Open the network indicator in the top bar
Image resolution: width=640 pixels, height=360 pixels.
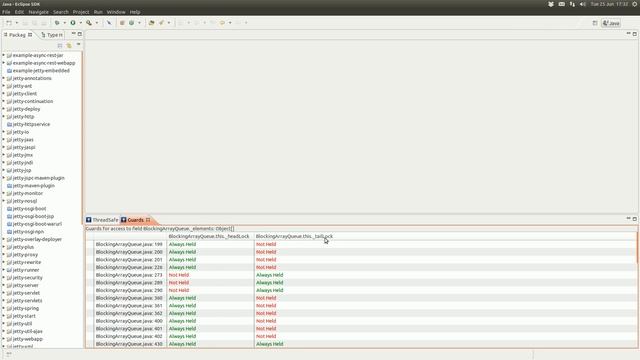pyautogui.click(x=572, y=4)
